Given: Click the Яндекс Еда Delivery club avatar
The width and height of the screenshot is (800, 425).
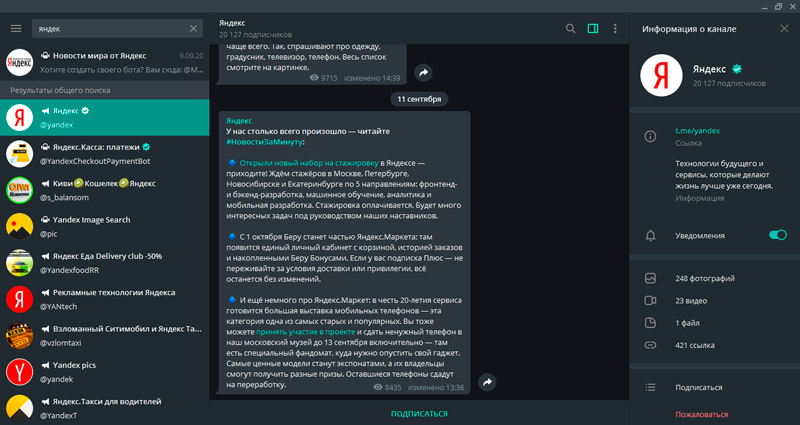Looking at the screenshot, I should (x=19, y=263).
